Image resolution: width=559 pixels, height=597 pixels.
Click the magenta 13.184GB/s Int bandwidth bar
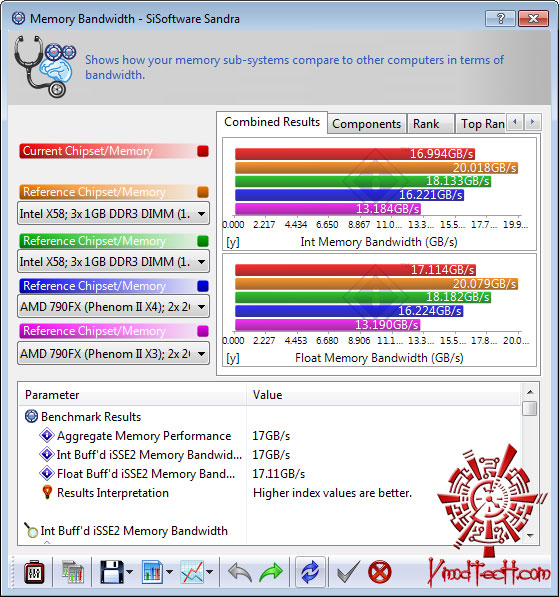[x=328, y=209]
